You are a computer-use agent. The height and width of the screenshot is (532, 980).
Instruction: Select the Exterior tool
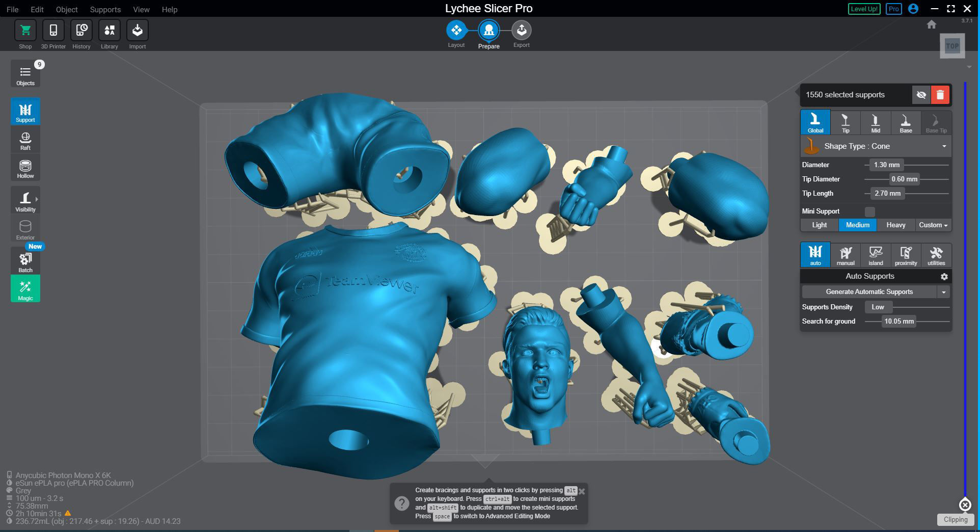click(25, 229)
